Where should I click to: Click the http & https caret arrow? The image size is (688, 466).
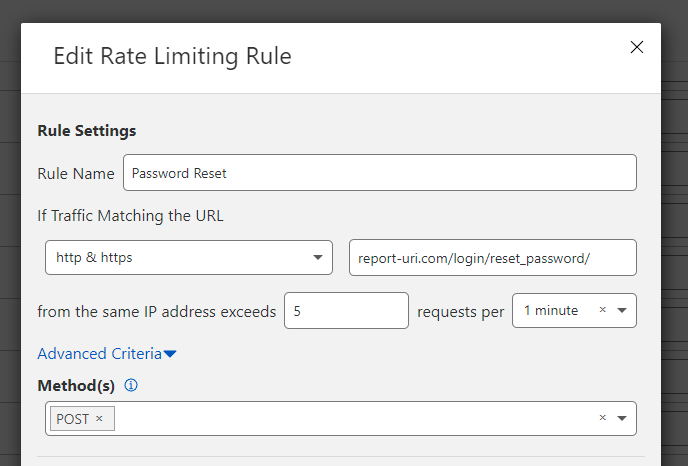(317, 257)
